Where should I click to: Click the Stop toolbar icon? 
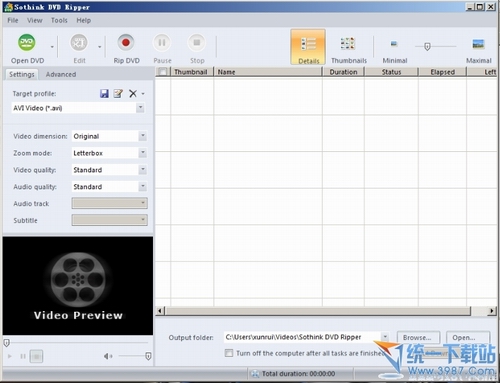(197, 43)
